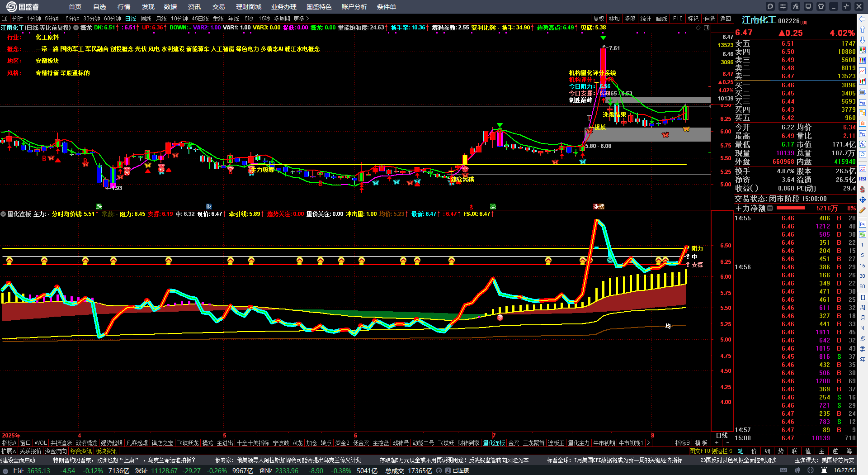Click the F10 info button
The height and width of the screenshot is (475, 868).
pos(678,19)
